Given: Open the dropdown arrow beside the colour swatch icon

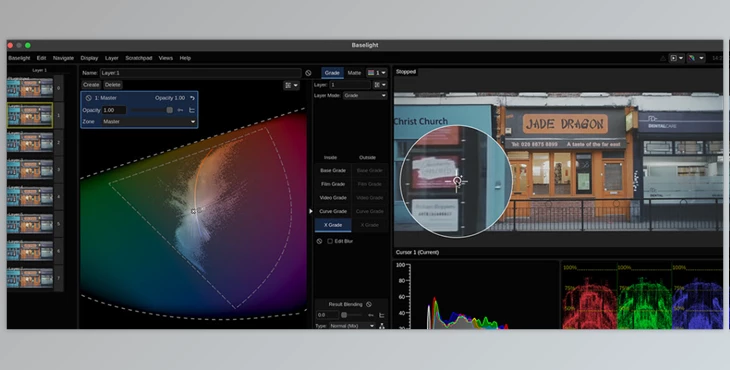Looking at the screenshot, I should [701, 58].
